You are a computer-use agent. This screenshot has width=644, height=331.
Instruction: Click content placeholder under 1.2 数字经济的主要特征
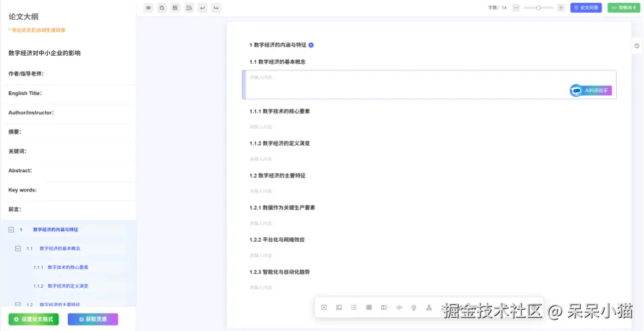coord(261,191)
